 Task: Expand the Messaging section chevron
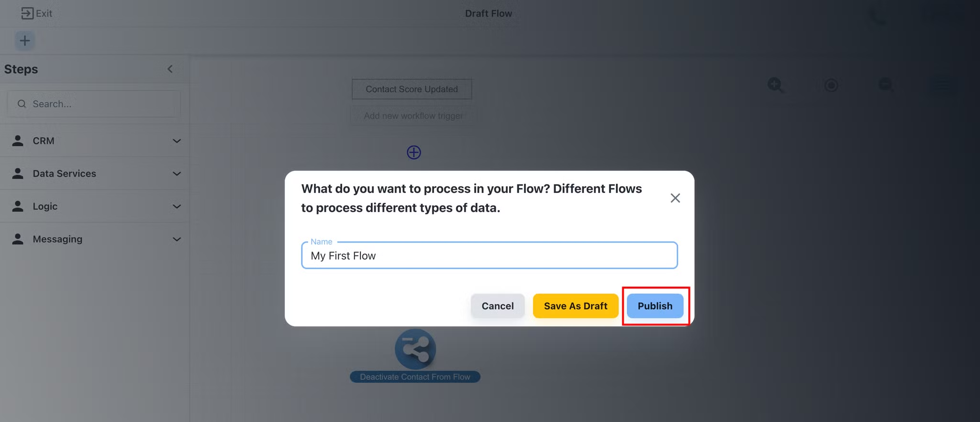pos(177,239)
